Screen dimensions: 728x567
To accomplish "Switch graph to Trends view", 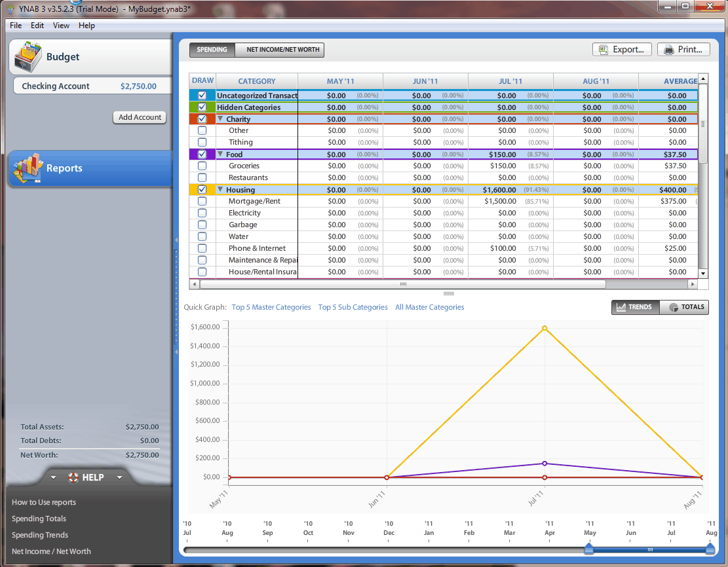I will [634, 307].
